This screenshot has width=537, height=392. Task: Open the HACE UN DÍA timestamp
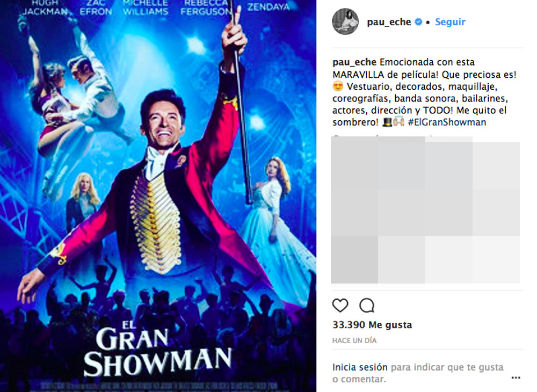(354, 340)
